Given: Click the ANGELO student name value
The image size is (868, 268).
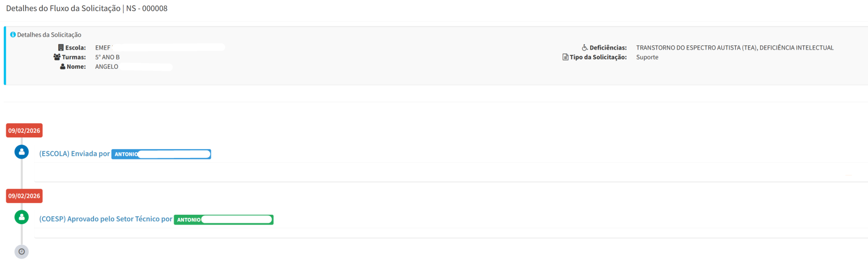Looking at the screenshot, I should (107, 67).
